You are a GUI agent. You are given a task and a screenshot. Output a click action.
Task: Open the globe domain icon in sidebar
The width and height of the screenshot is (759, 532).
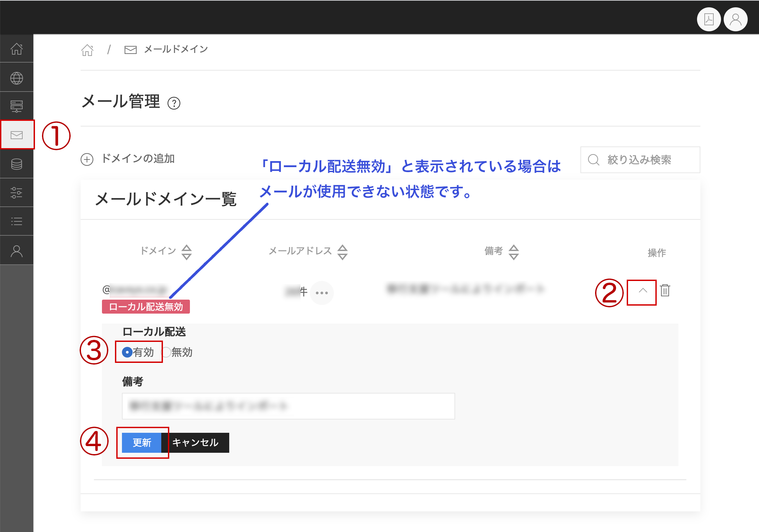pos(17,78)
